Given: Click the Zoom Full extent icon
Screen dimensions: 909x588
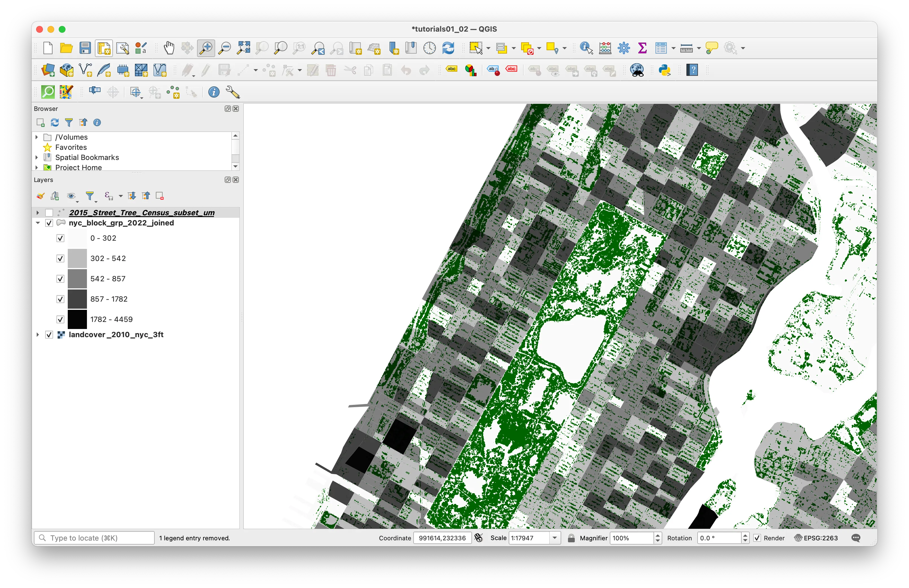Looking at the screenshot, I should (243, 48).
